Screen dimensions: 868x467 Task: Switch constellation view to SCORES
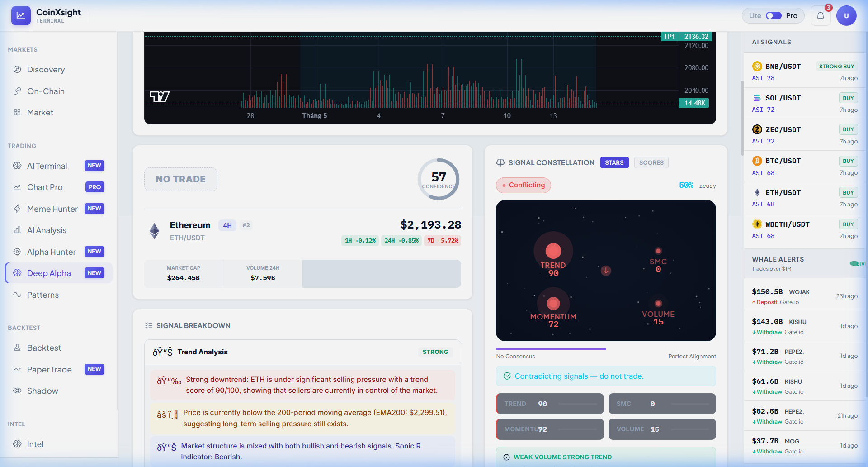point(651,162)
